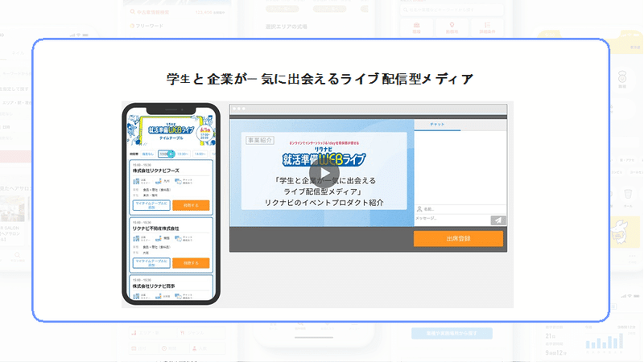Select the 指定なし time filter chip

click(148, 154)
